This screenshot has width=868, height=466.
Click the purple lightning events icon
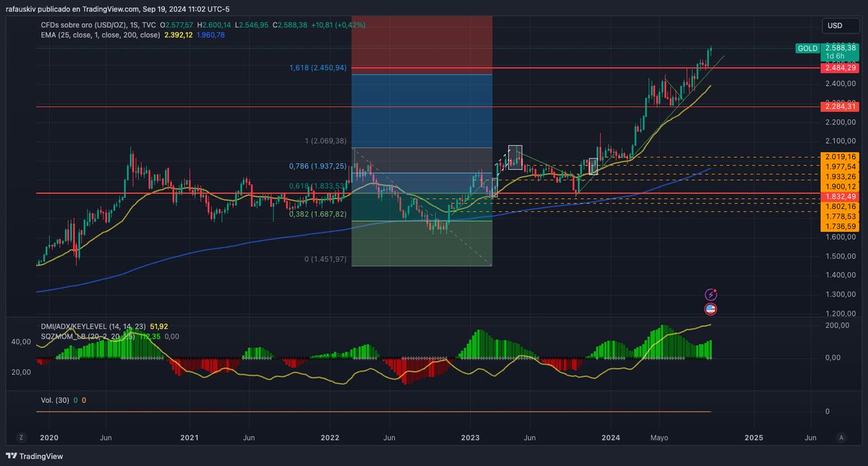(711, 295)
